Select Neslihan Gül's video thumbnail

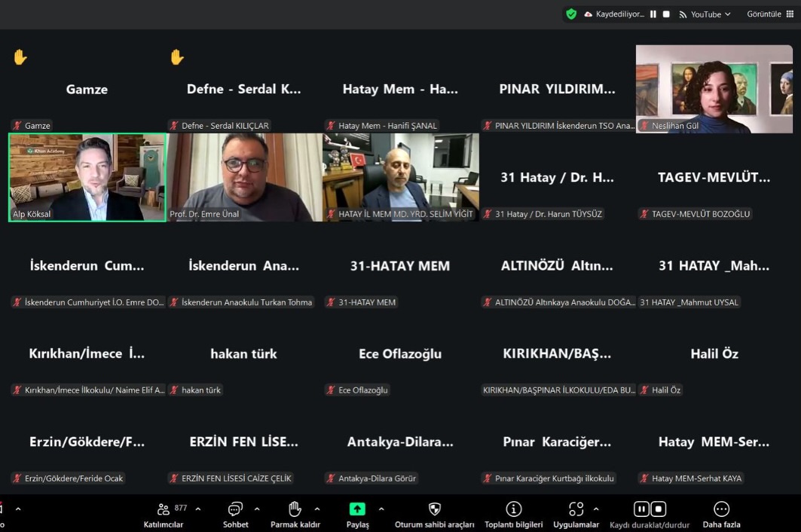pyautogui.click(x=714, y=88)
